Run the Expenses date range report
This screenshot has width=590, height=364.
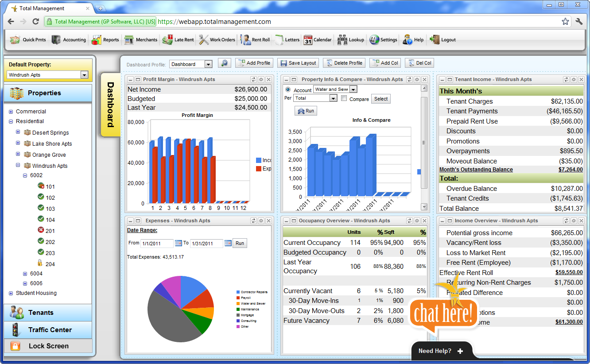[x=239, y=243]
